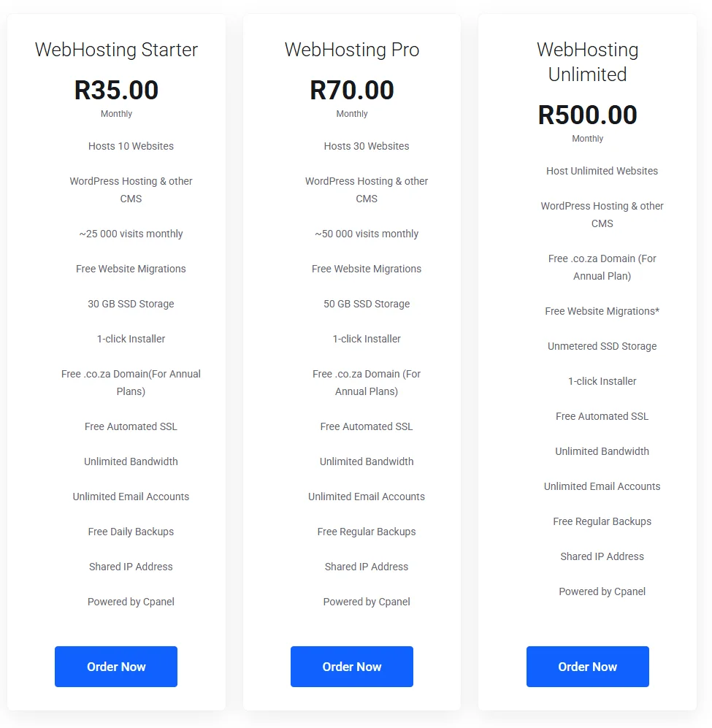The height and width of the screenshot is (728, 712).
Task: Click Order Now for WebHosting Starter
Action: 116,667
